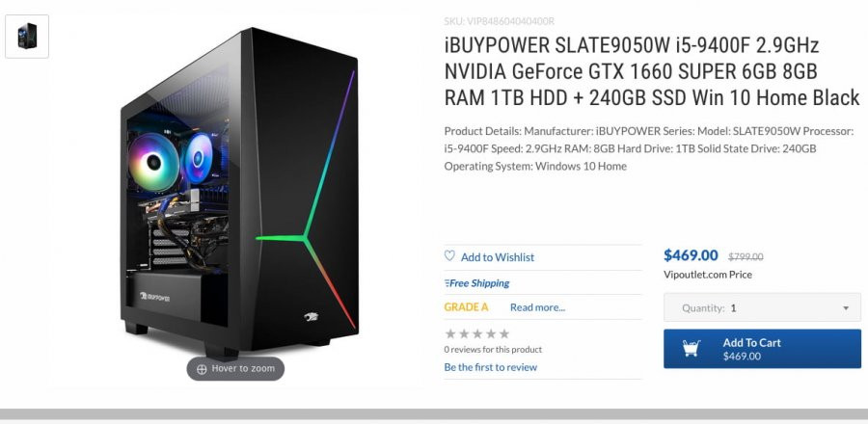Click the main PC tower product image
The width and height of the screenshot is (868, 424).
click(x=239, y=192)
